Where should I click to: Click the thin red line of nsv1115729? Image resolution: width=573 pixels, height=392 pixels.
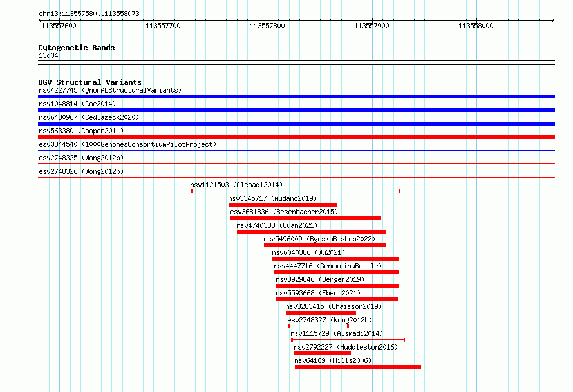tap(348, 340)
